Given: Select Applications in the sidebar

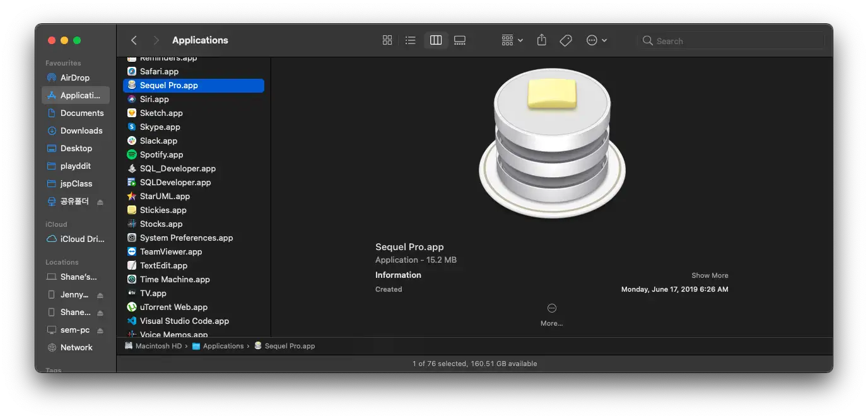Looking at the screenshot, I should coord(76,95).
